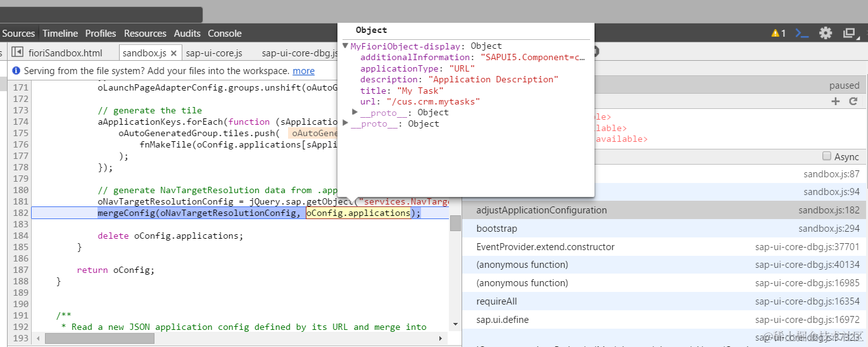Expand inner __proto__ under MyFioriObject-display
This screenshot has width=868, height=347.
355,112
